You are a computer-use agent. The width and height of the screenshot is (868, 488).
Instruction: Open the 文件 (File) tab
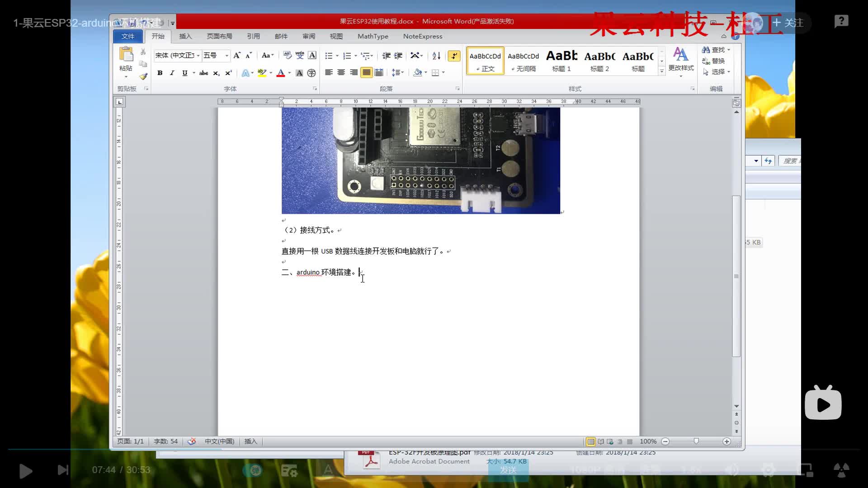tap(128, 36)
